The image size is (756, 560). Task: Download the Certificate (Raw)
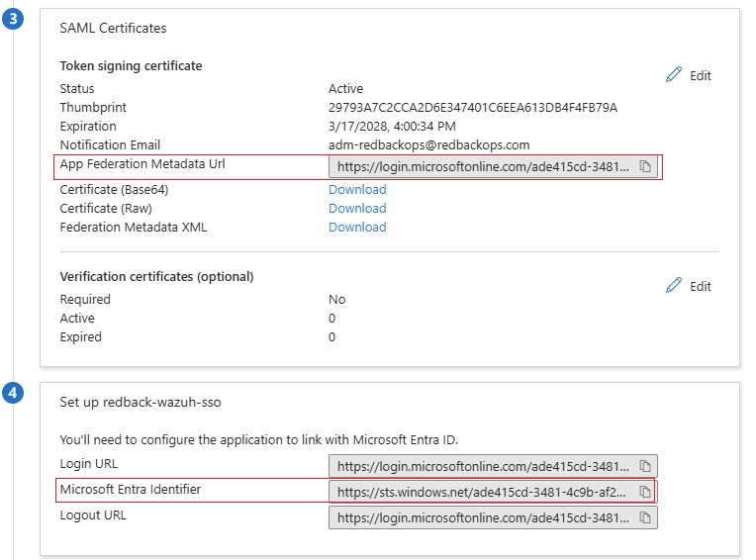[x=357, y=208]
